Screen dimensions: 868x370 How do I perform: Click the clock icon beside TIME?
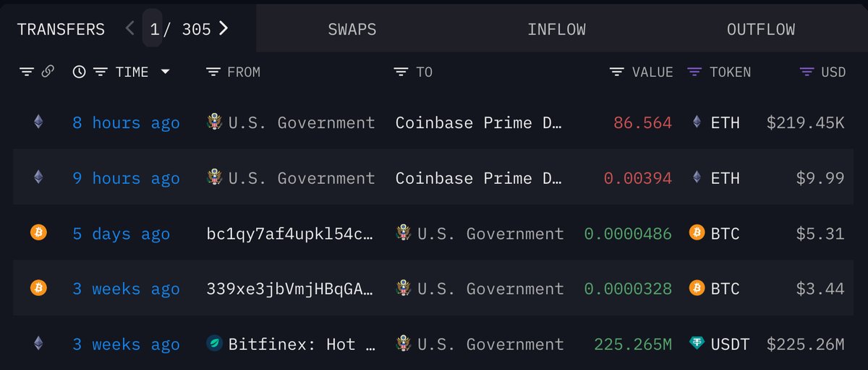tap(80, 72)
